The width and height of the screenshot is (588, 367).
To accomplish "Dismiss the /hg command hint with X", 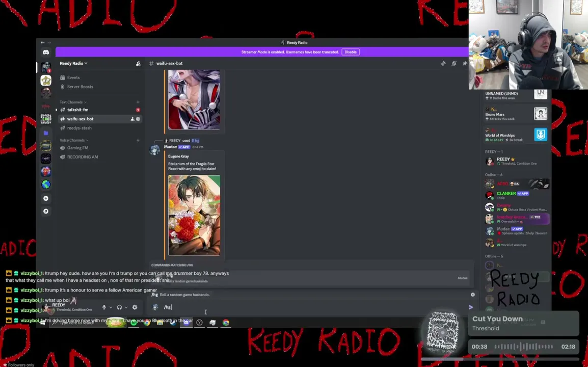I will tap(472, 295).
